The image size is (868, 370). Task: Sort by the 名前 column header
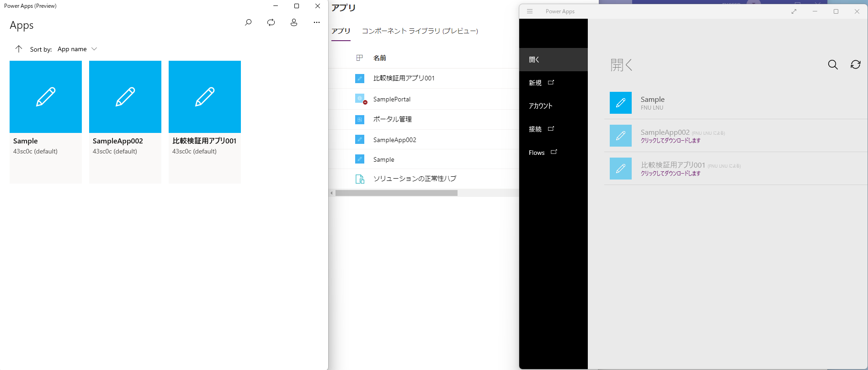(x=380, y=58)
